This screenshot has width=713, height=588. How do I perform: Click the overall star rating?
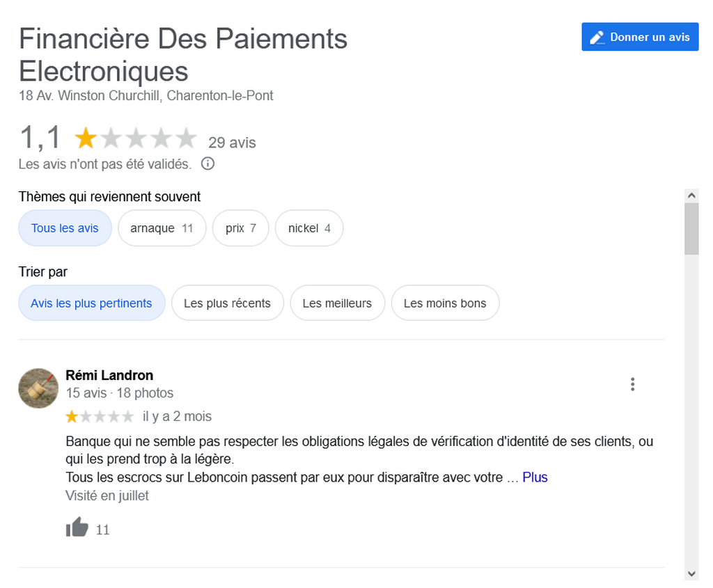135,138
